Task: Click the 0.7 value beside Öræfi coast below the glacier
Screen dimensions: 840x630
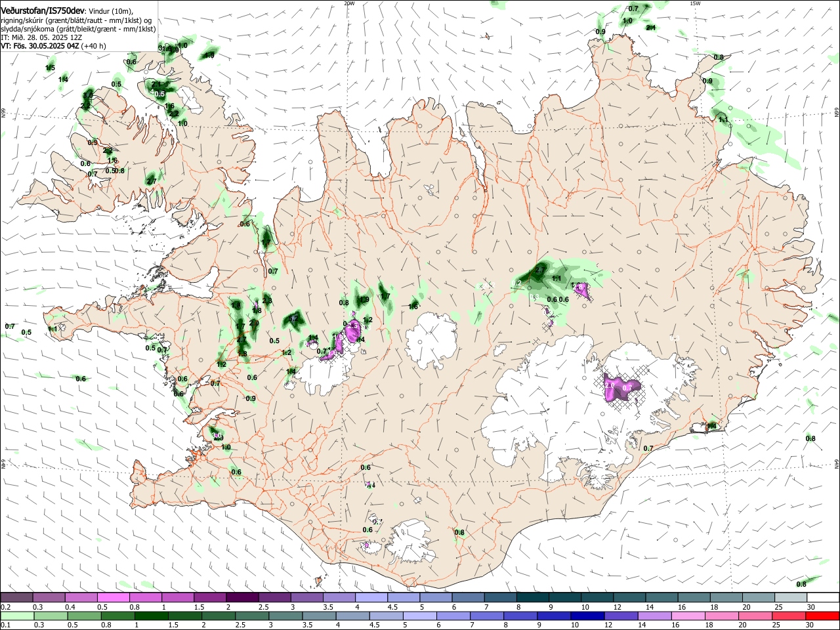Action: (x=648, y=448)
